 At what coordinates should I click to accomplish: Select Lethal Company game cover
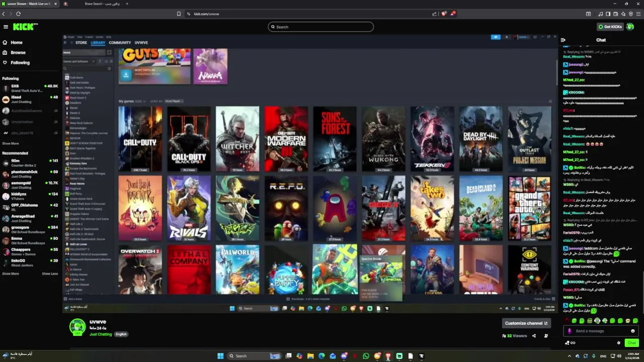(x=189, y=269)
